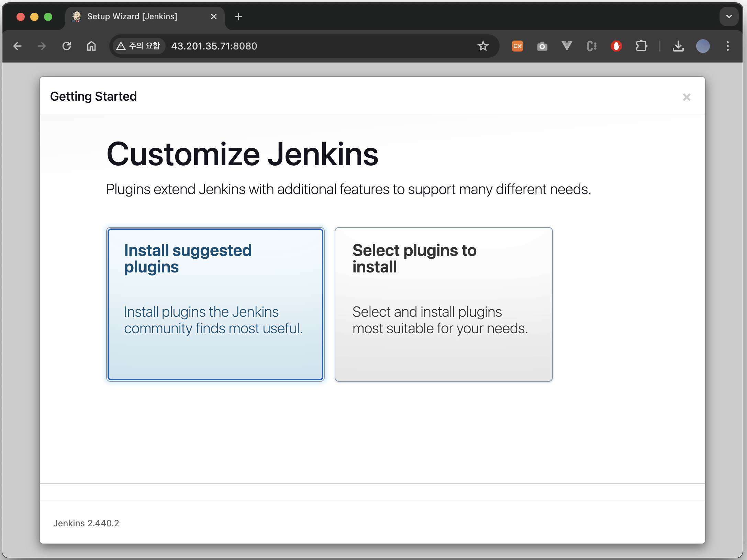Click the browser forward arrow
The width and height of the screenshot is (747, 560).
point(42,46)
